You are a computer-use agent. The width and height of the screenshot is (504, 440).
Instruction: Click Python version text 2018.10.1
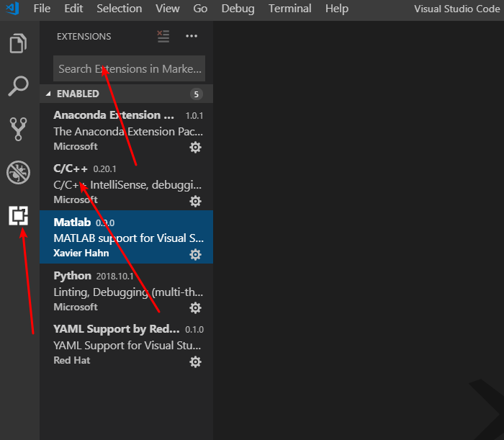114,277
